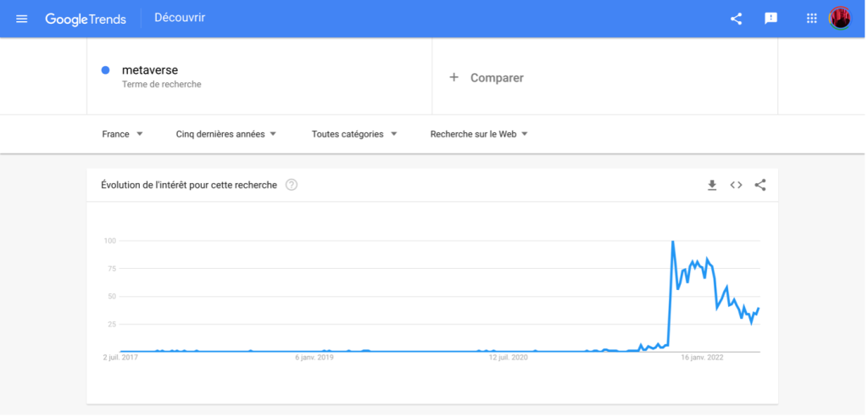This screenshot has width=868, height=418.
Task: Expand Recherche sur le Web dropdown
Action: click(x=479, y=134)
